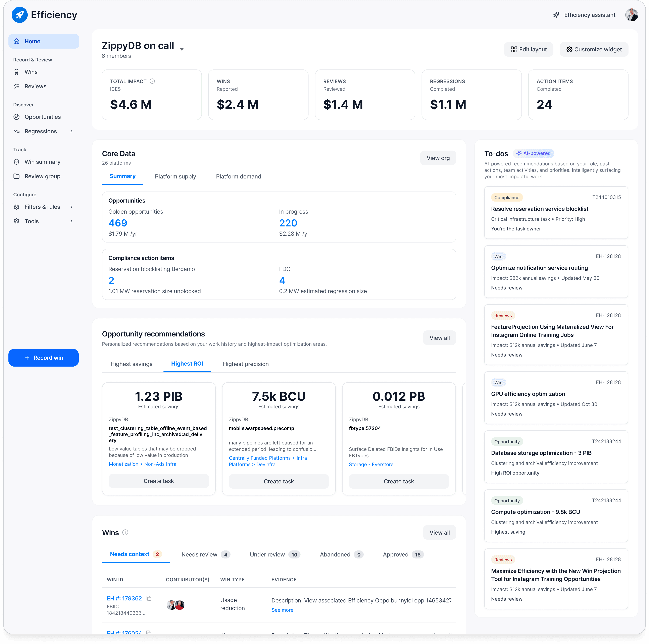The image size is (649, 644).
Task: Click the Edit layout button
Action: [528, 49]
